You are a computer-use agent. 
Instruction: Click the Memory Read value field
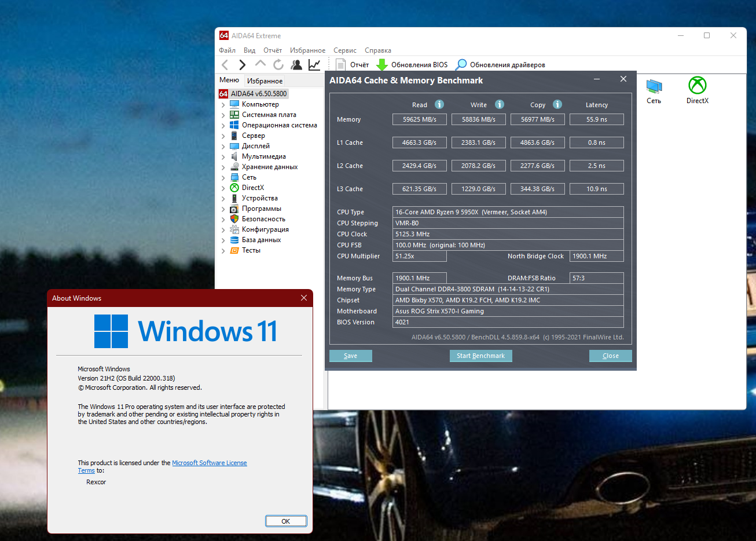point(420,119)
